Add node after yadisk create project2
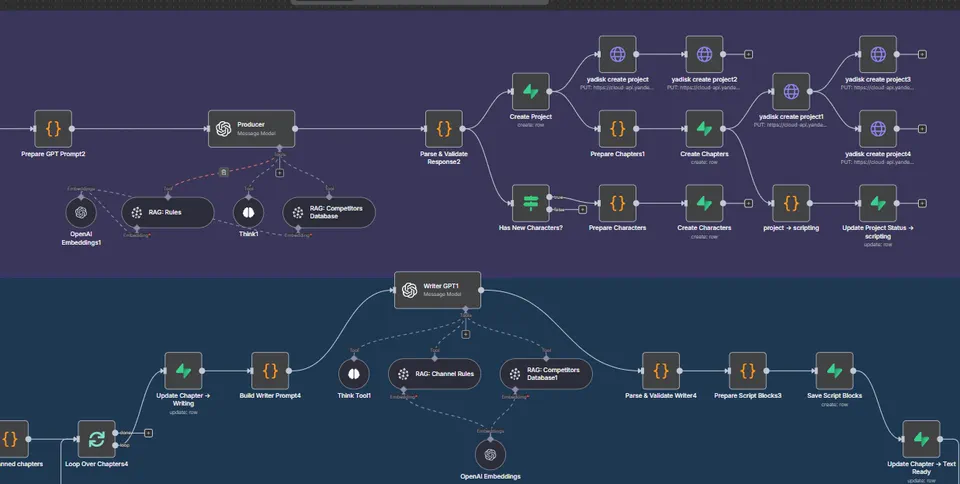 (x=748, y=54)
